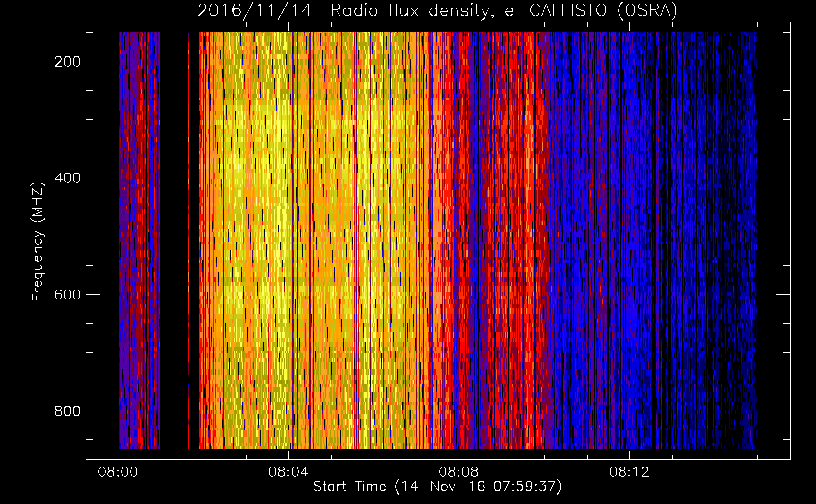
Task: Click the 08:00 time tick label
Action: point(118,472)
